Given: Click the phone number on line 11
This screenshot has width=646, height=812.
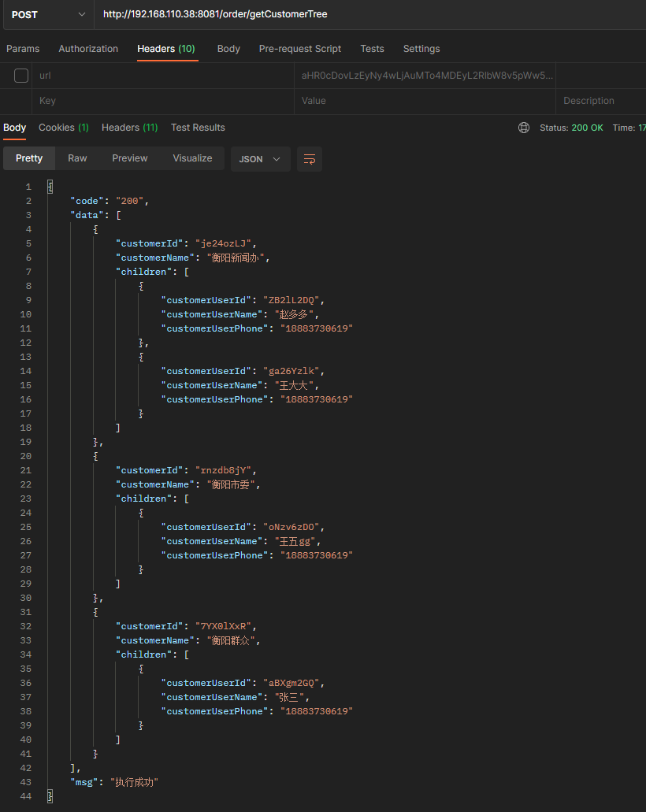Looking at the screenshot, I should pos(317,328).
